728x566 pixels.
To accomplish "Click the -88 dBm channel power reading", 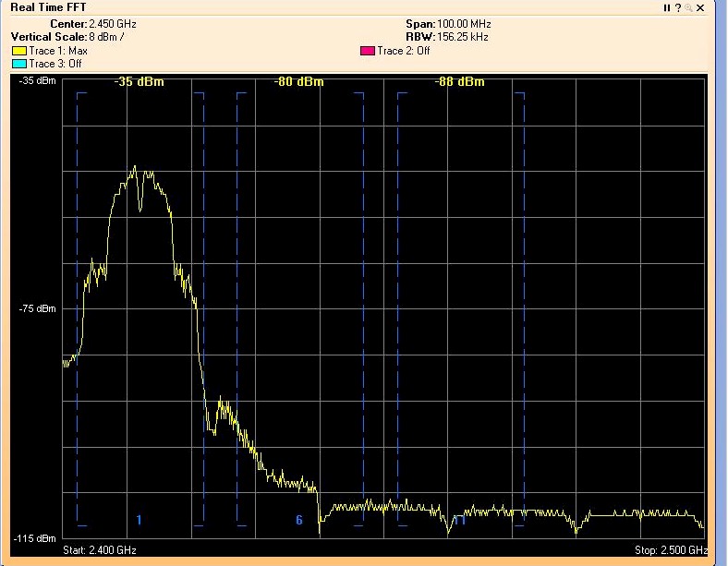I will (460, 81).
